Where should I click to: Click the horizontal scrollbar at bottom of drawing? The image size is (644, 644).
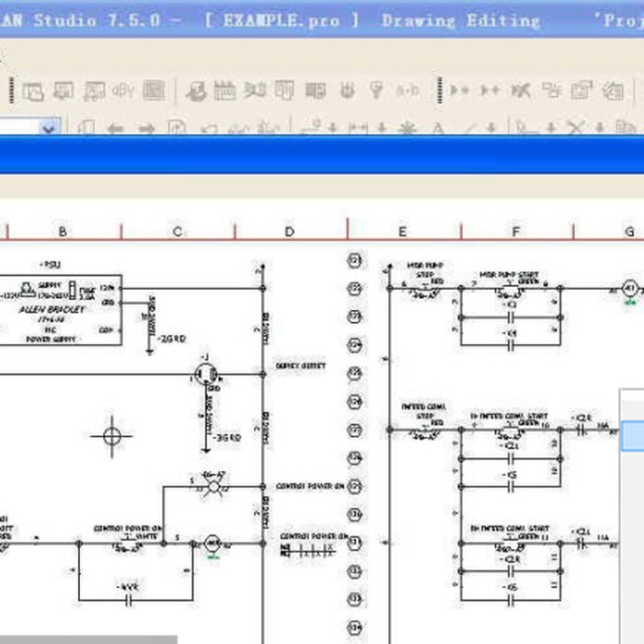click(87, 638)
